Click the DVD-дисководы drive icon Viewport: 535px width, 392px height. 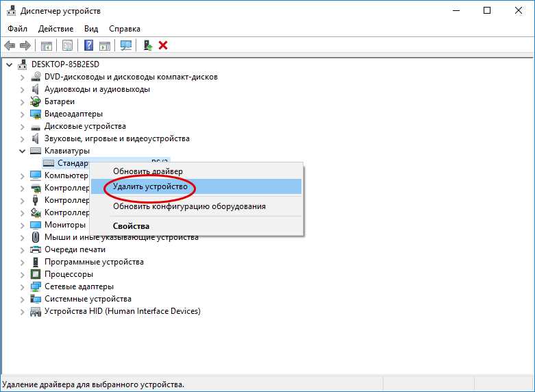pyautogui.click(x=36, y=77)
